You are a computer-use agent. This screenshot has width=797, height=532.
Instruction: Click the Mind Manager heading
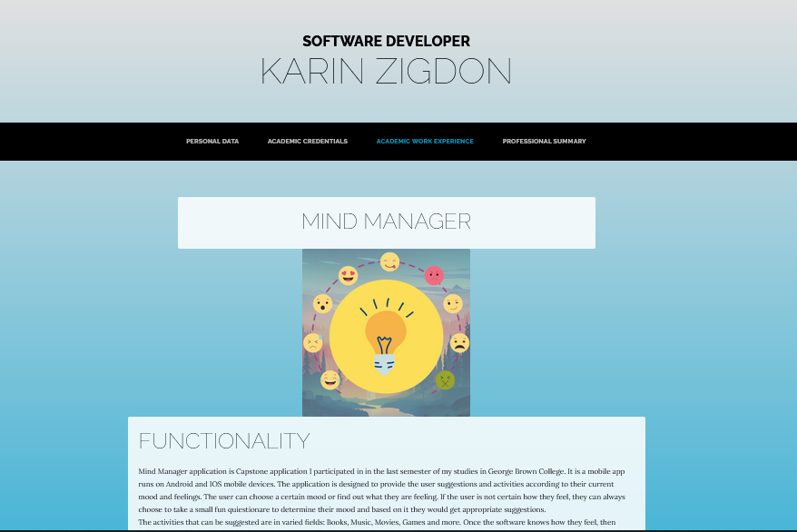[386, 221]
